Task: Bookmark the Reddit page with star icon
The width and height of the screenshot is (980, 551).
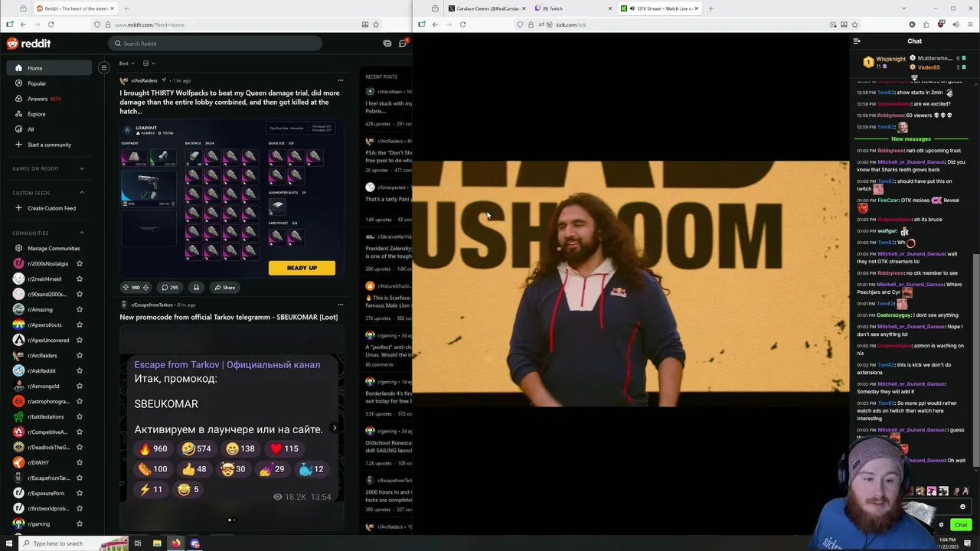Action: coord(376,24)
